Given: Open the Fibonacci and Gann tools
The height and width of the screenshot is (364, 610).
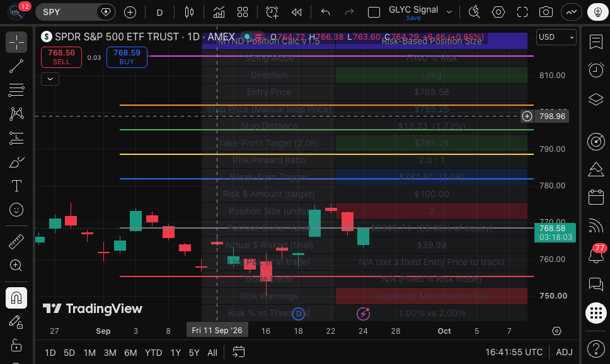Looking at the screenshot, I should (16, 90).
